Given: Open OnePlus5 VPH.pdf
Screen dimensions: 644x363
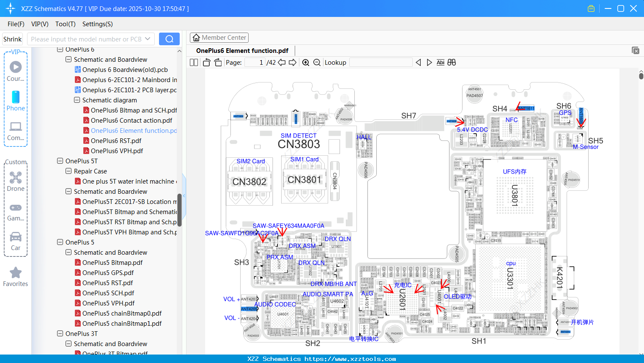Looking at the screenshot, I should point(108,303).
